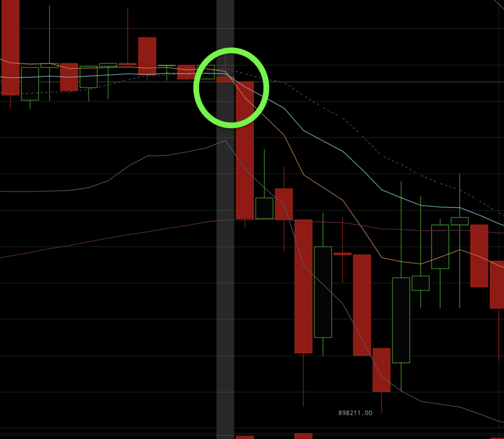Select the orange moving average line
The height and width of the screenshot is (439, 504).
coord(304,175)
